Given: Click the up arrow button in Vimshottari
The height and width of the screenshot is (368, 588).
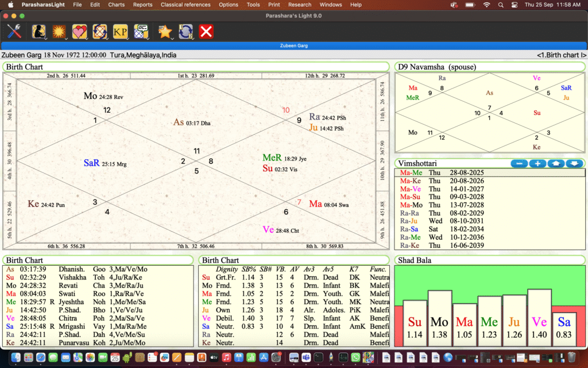Looking at the screenshot, I should 556,164.
